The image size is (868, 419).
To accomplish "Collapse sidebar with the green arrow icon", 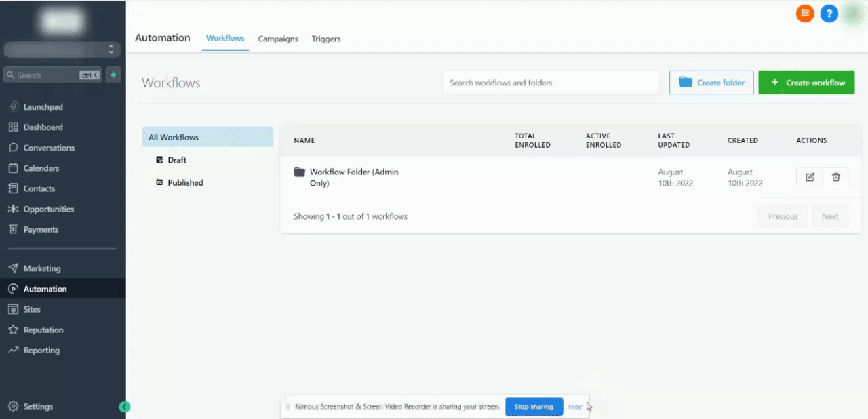I will 125,407.
